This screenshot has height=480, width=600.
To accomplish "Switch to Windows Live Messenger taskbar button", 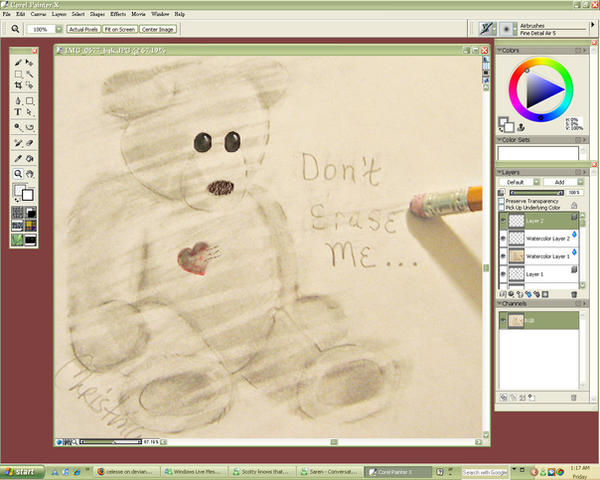I will [193, 472].
